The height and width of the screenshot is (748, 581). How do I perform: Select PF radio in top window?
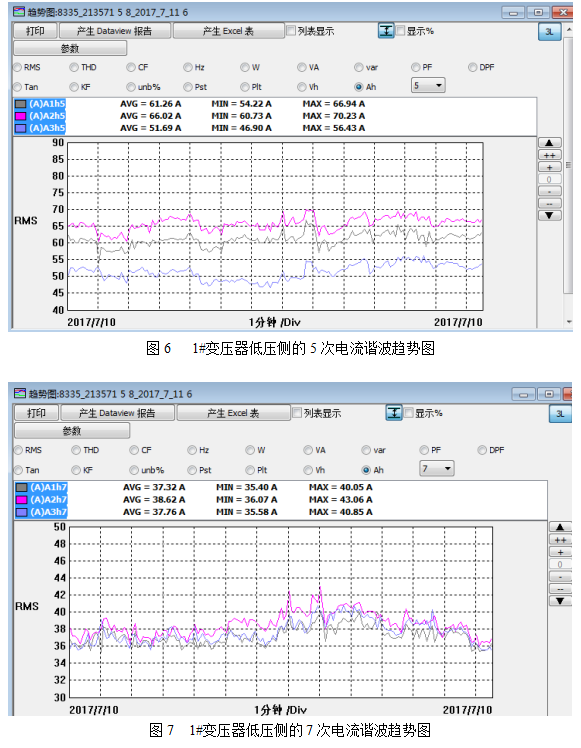[x=415, y=67]
